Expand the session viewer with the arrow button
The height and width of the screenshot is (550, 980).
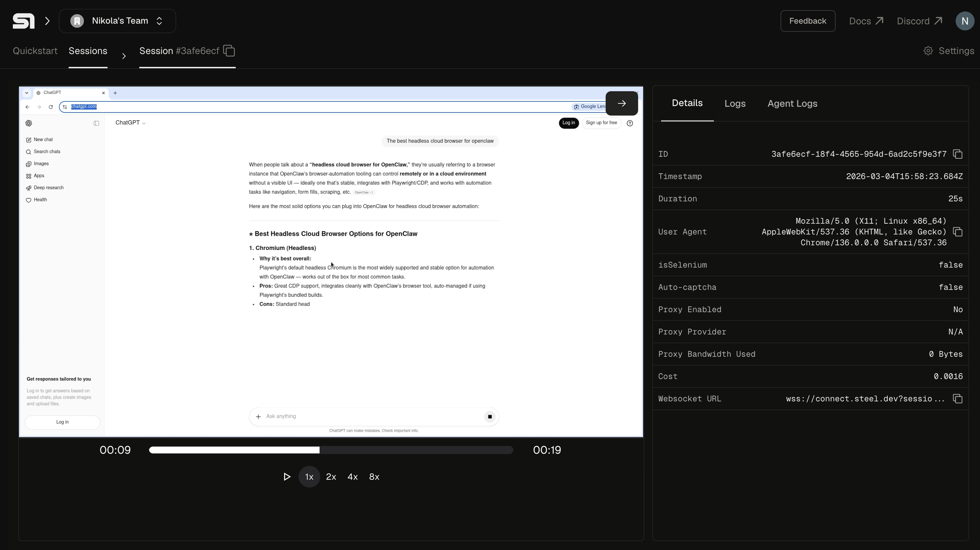pyautogui.click(x=622, y=103)
